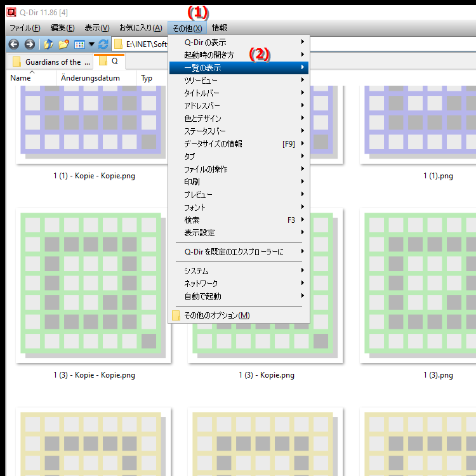Expand the タイトルバー submenu
This screenshot has height=476, width=476.
point(239,93)
